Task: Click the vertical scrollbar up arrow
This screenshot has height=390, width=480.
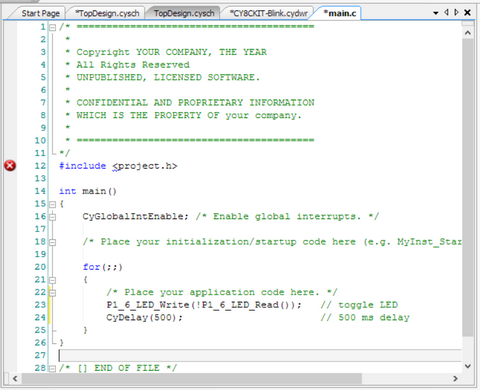Action: pos(468,33)
